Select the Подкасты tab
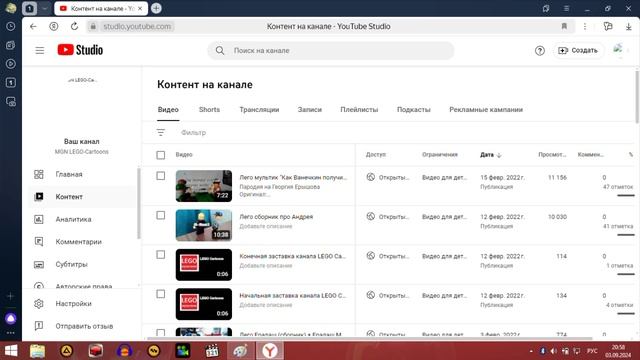Image resolution: width=640 pixels, height=360 pixels. coord(413,109)
